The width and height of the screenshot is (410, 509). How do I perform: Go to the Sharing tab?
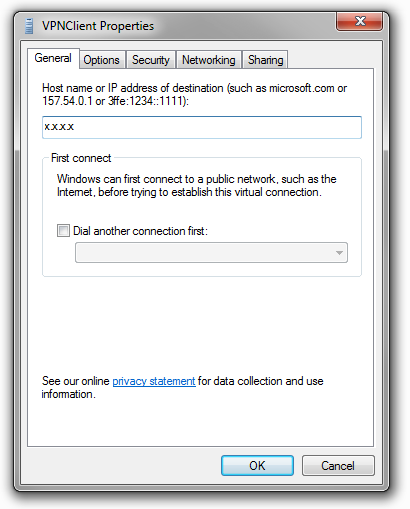click(265, 60)
